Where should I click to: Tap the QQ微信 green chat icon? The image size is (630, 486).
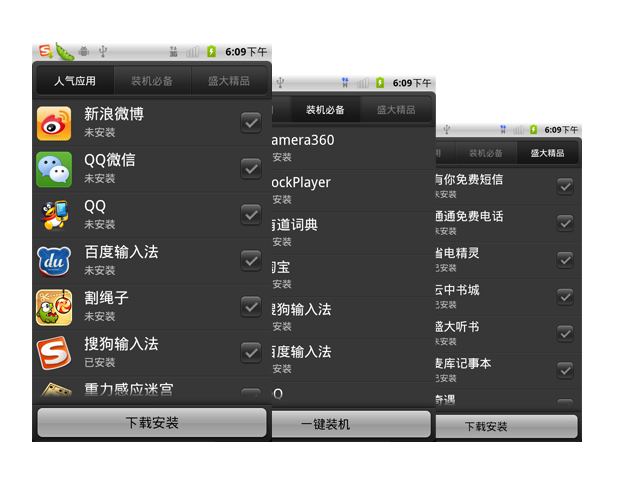pos(54,169)
